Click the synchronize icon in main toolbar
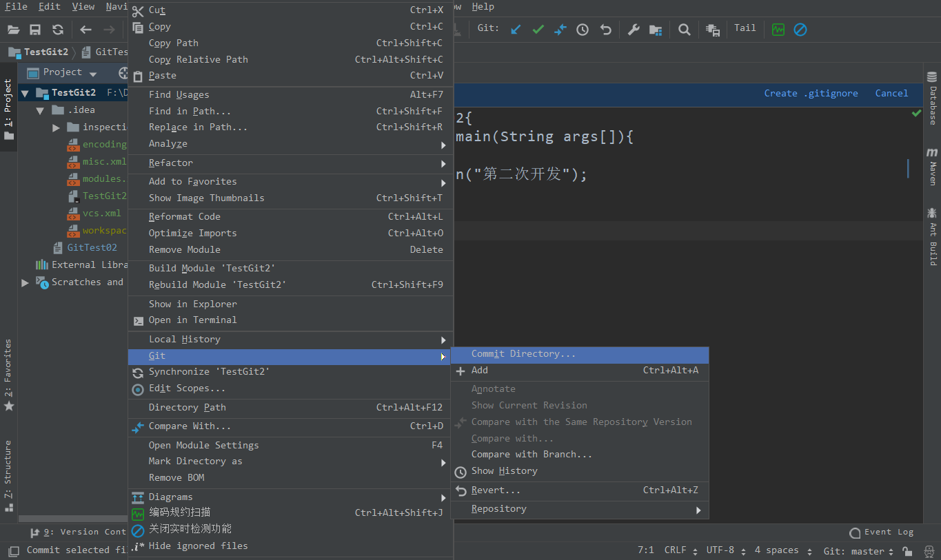The image size is (941, 560). (x=58, y=30)
